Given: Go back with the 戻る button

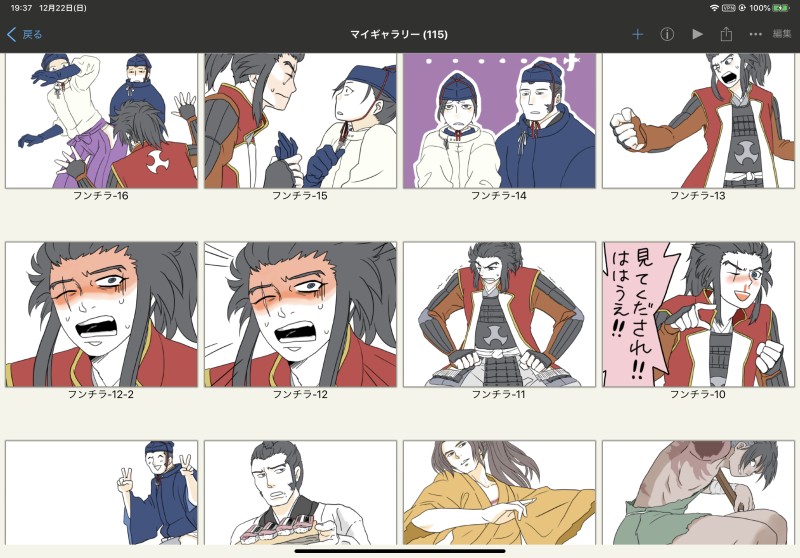Looking at the screenshot, I should (25, 34).
